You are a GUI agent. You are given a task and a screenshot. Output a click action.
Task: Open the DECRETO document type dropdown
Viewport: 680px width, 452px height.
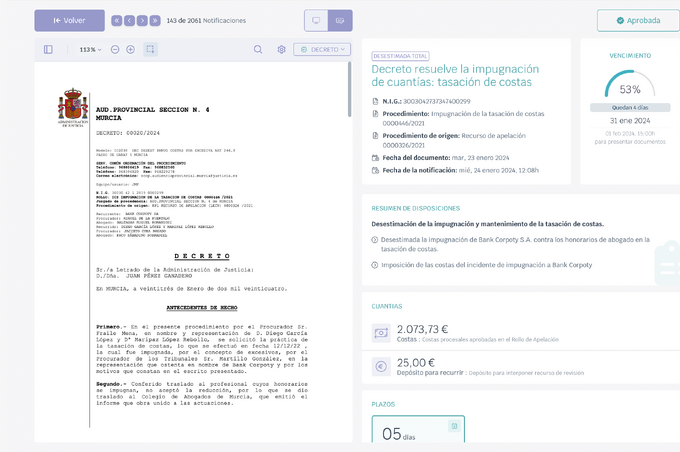coord(322,49)
